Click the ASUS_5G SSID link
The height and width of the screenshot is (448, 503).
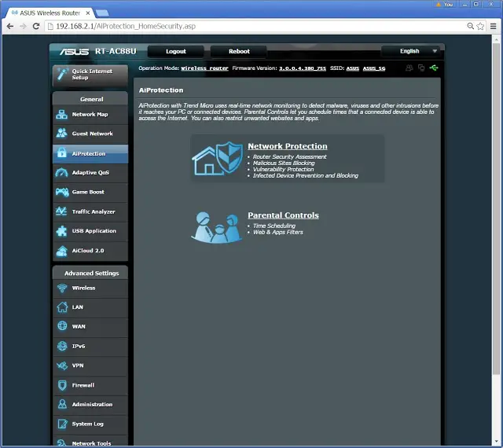click(374, 68)
